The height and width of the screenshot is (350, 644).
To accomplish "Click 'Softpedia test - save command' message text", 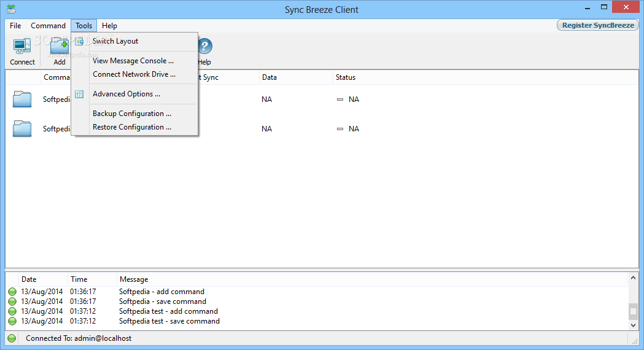I will pyautogui.click(x=169, y=321).
